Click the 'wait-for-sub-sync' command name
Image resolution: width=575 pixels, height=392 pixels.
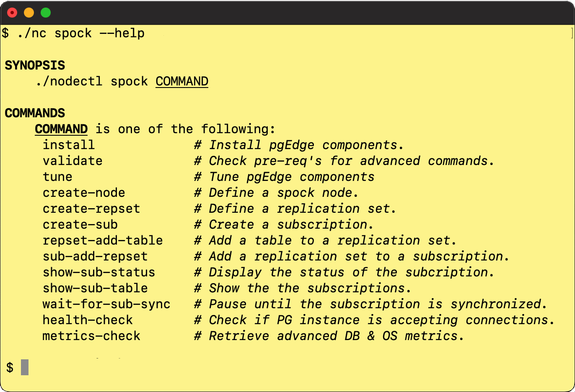(106, 304)
